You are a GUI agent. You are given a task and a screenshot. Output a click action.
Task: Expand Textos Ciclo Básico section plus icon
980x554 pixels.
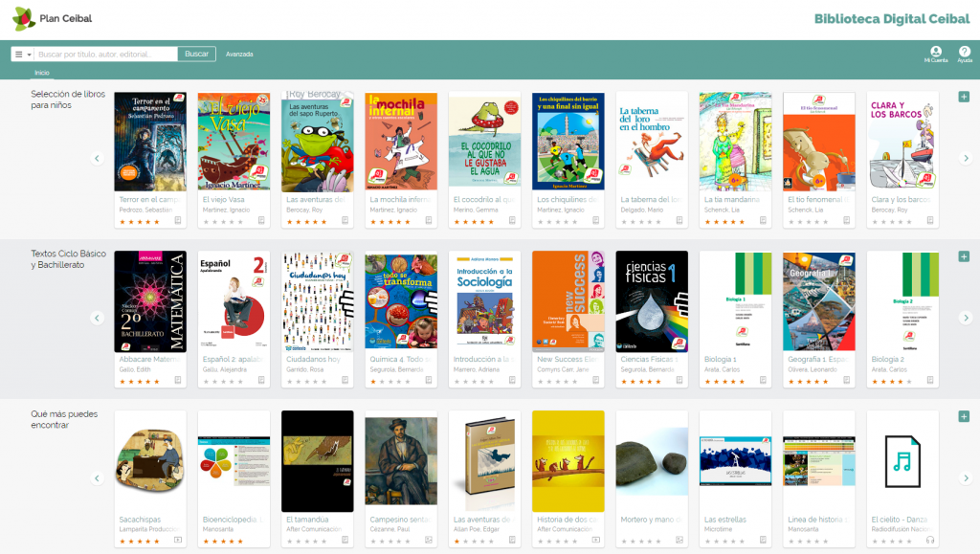pyautogui.click(x=964, y=256)
